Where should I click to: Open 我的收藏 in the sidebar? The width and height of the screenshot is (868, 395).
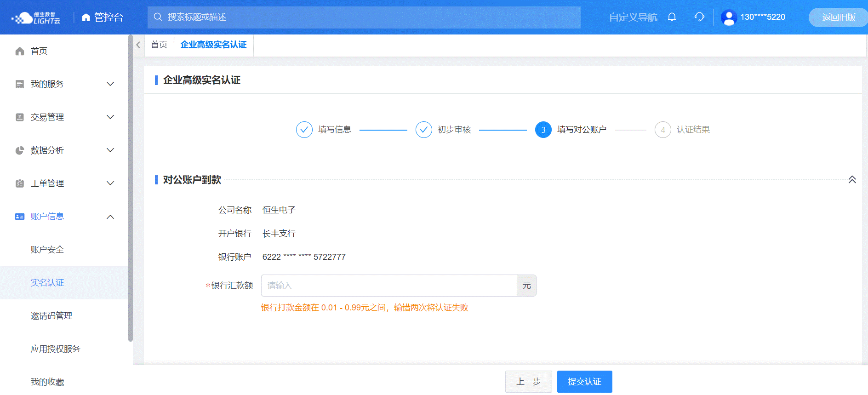tap(64, 382)
